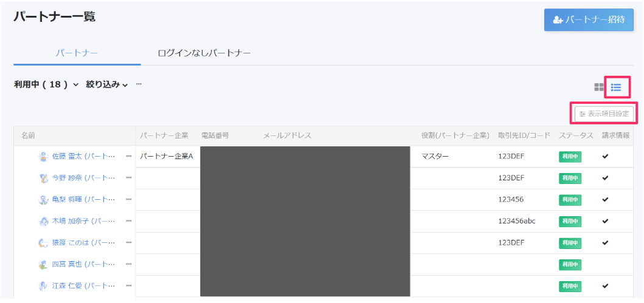Click billing checkmark in 佐藤 雷太 row

tap(605, 156)
